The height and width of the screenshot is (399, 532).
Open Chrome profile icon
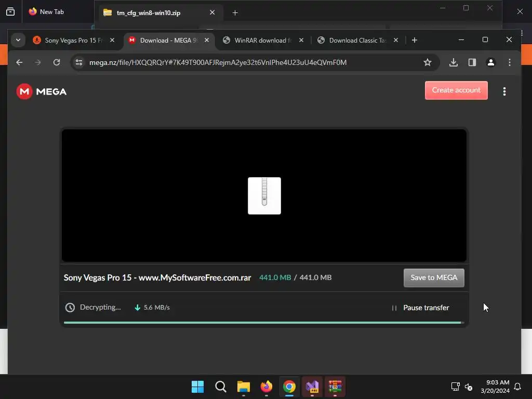pos(490,62)
